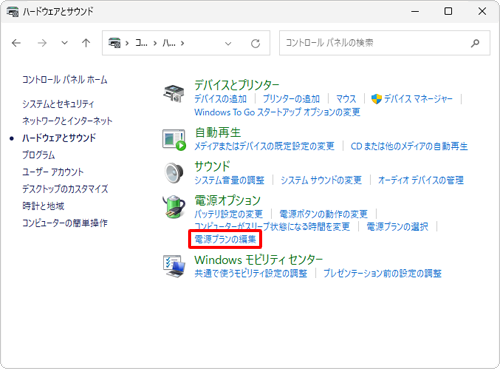Viewport: 500px width, 369px height.
Task: Open ユーザー アカウント in sidebar
Action: click(x=53, y=172)
